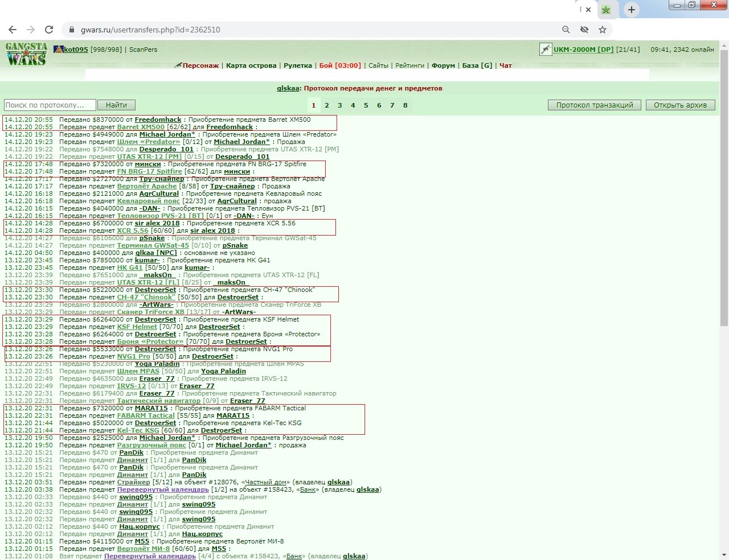Bookmark this page with star icon
729x560 pixels.
(x=603, y=30)
